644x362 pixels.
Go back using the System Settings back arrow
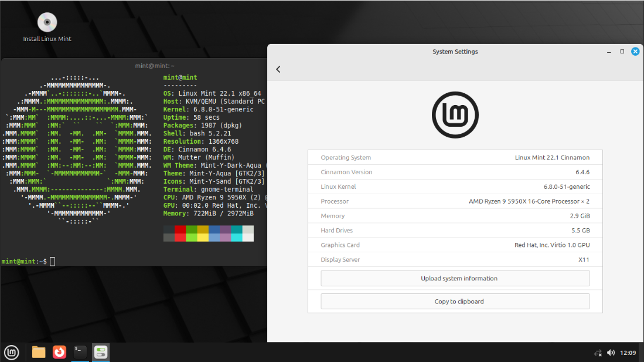[x=278, y=69]
